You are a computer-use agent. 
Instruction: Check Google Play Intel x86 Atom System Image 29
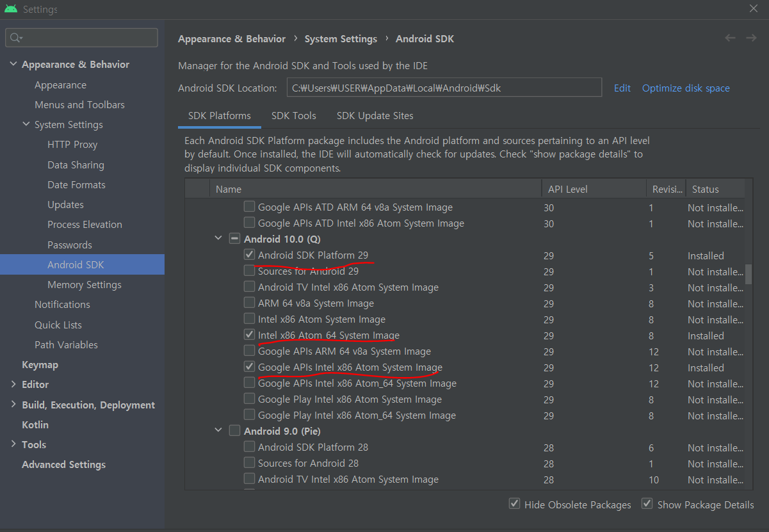pyautogui.click(x=249, y=399)
